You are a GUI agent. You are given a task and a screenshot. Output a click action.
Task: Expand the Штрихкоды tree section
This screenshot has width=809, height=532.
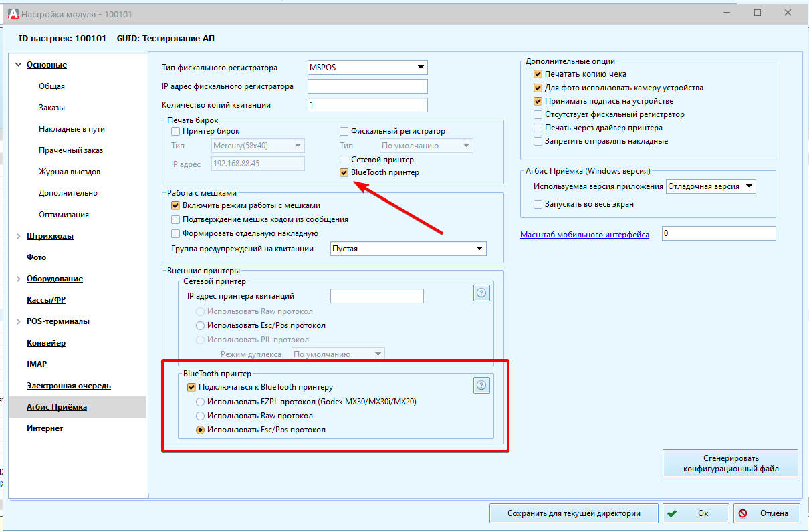tap(18, 236)
